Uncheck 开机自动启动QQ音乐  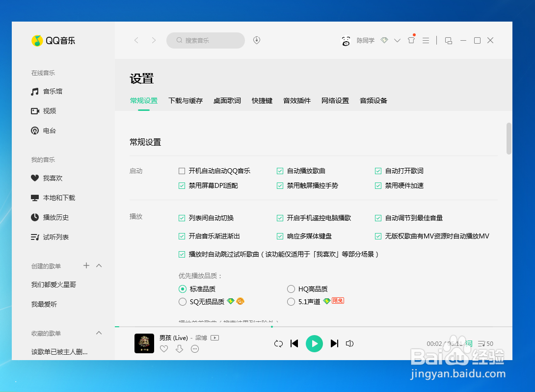click(182, 171)
